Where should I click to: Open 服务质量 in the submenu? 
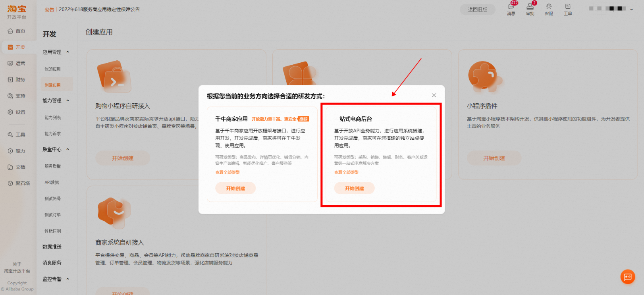pyautogui.click(x=53, y=166)
